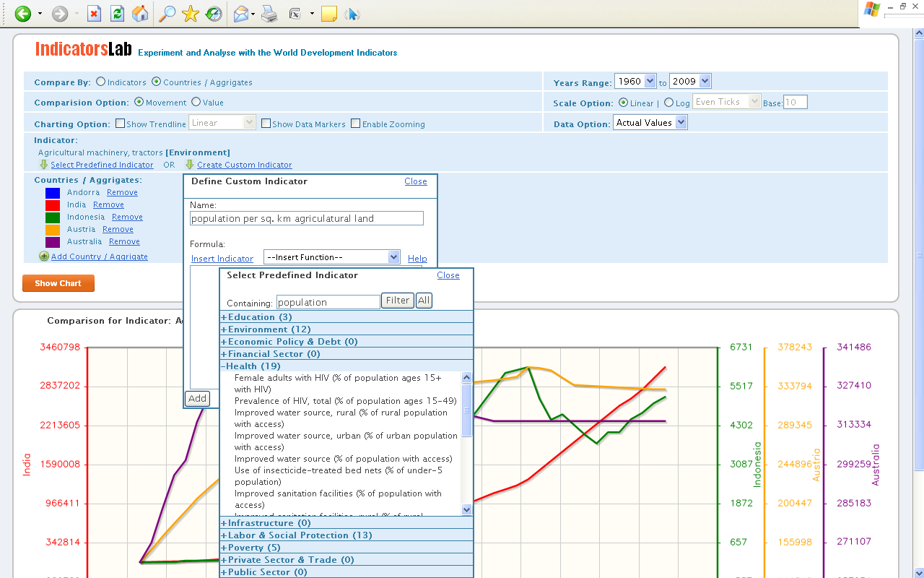Open start year 1960 dropdown
This screenshot has height=578, width=924.
635,82
